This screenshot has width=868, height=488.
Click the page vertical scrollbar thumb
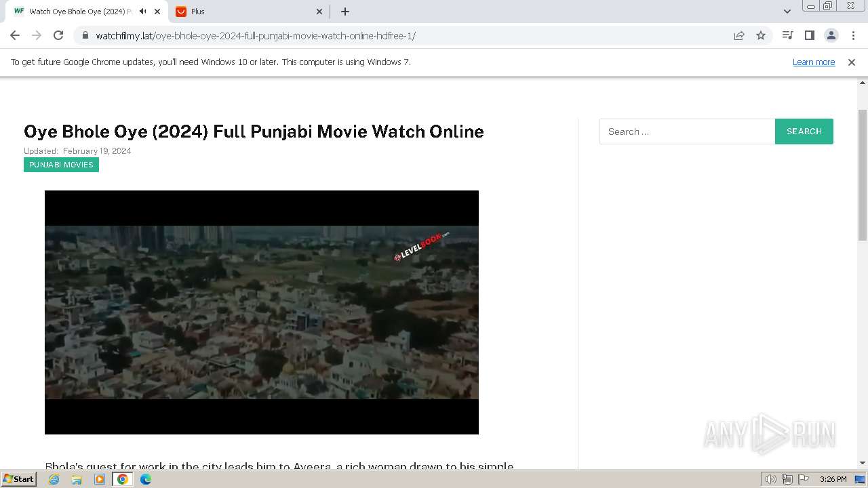(x=863, y=175)
